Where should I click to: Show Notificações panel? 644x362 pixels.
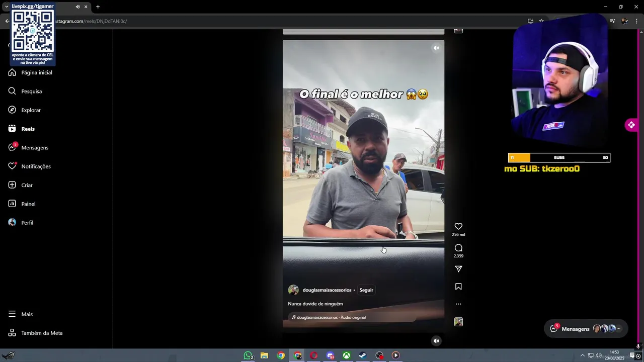tap(30, 166)
